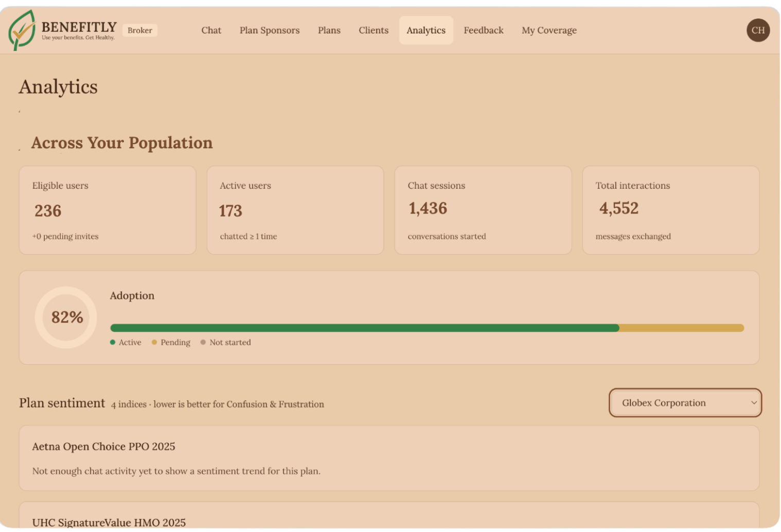Click the "4 indices · lower is better" note
The image size is (781, 532).
point(218,404)
